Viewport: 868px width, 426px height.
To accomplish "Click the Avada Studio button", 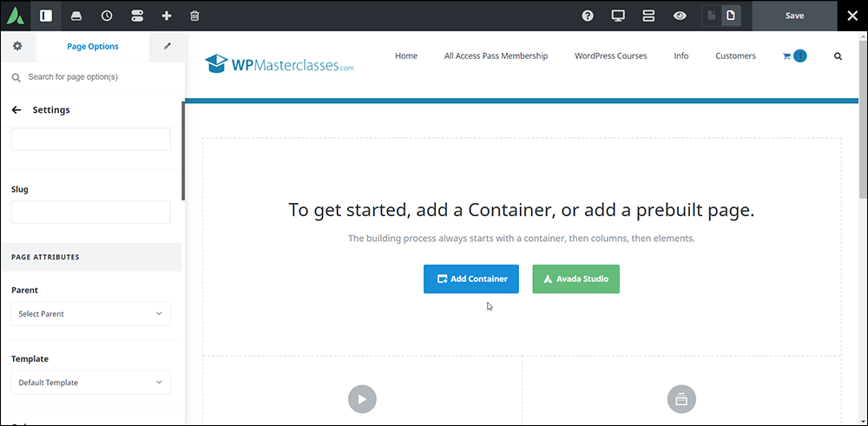I will point(575,279).
